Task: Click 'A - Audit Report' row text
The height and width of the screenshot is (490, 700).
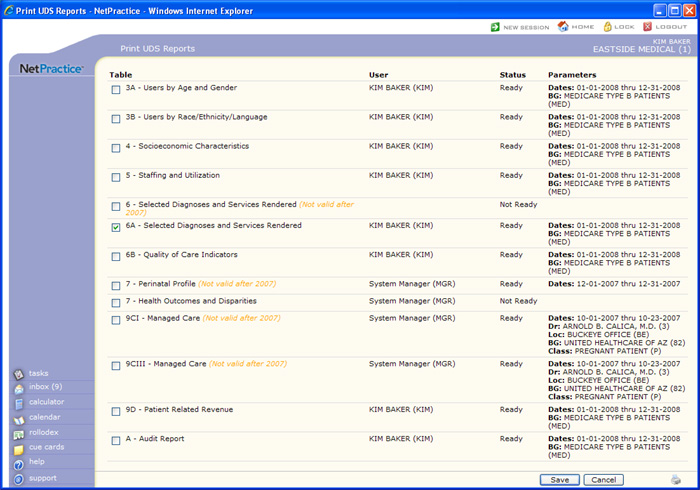Action: point(155,439)
